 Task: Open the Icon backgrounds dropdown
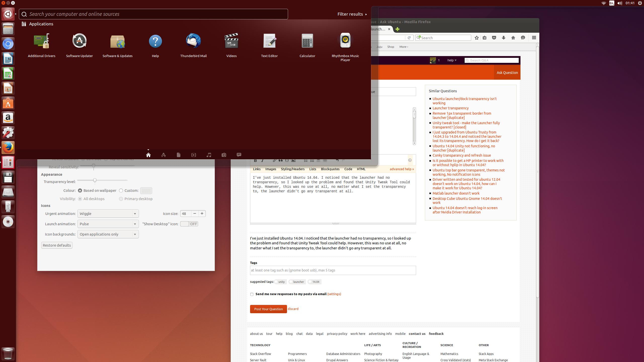[x=108, y=234]
